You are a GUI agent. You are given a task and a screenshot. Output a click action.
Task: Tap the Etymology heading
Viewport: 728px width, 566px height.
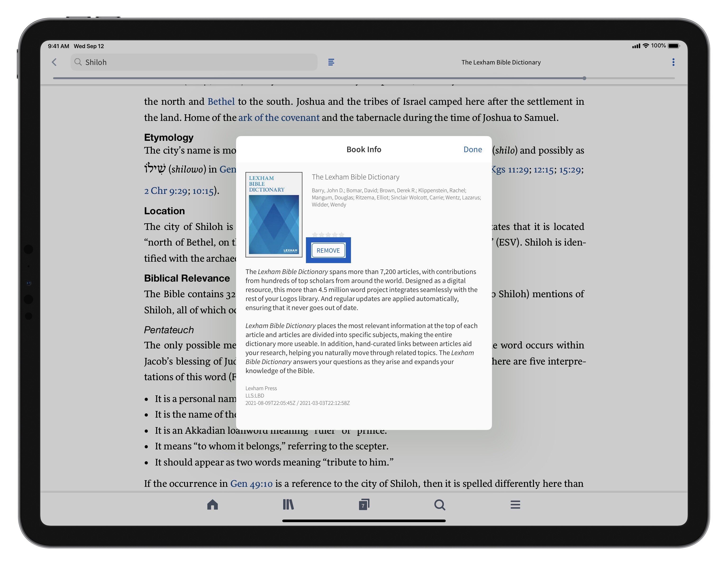click(169, 137)
